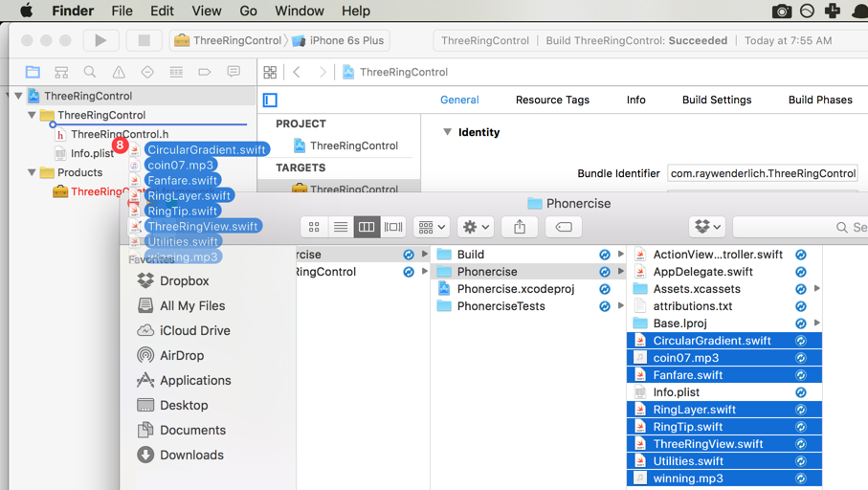The width and height of the screenshot is (868, 490).
Task: Open the Breakpoint navigator
Action: (205, 72)
